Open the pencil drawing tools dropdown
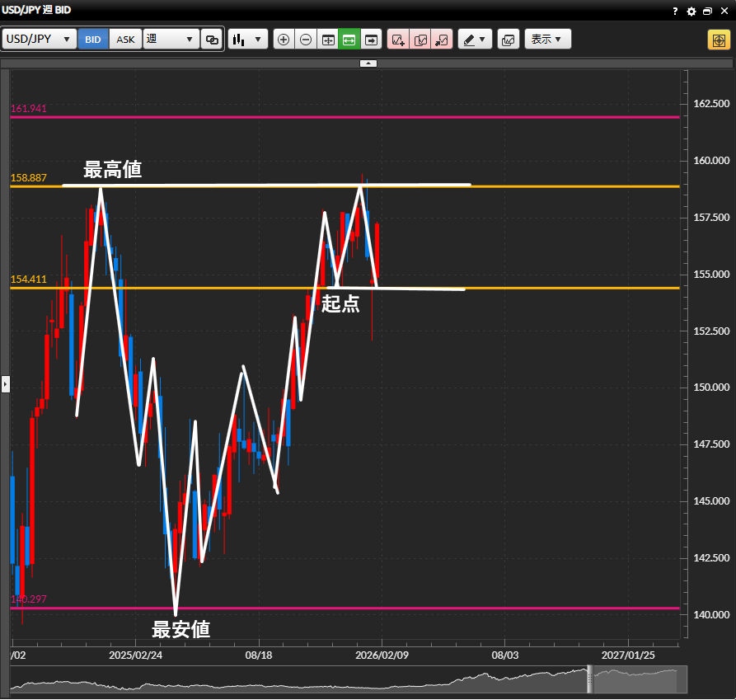This screenshot has height=700, width=736. (474, 40)
